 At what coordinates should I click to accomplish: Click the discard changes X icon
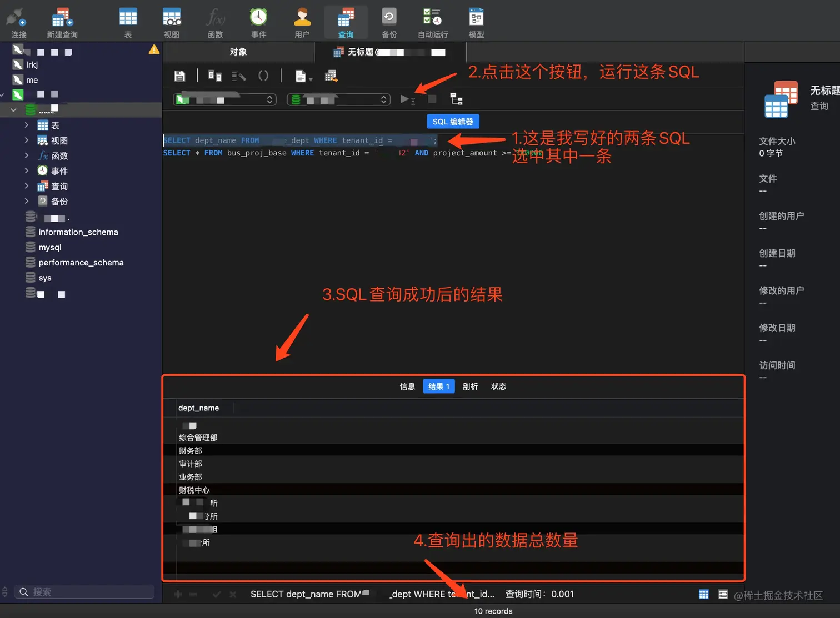(x=233, y=594)
